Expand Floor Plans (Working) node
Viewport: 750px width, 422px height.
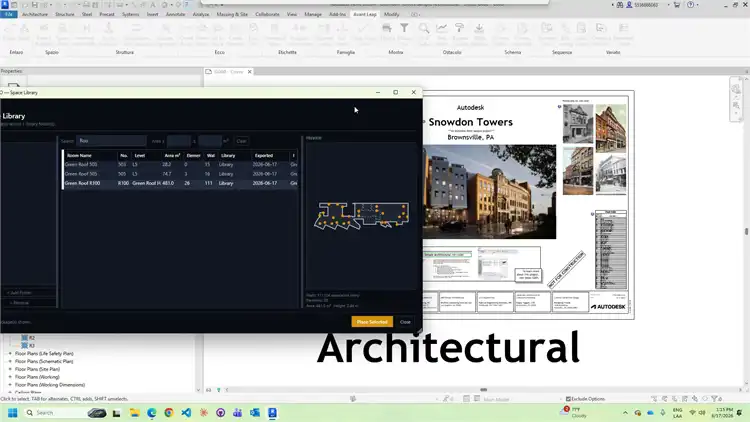tap(10, 377)
